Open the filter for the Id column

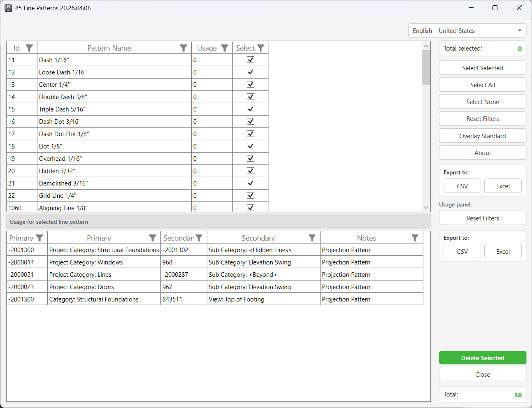point(29,48)
